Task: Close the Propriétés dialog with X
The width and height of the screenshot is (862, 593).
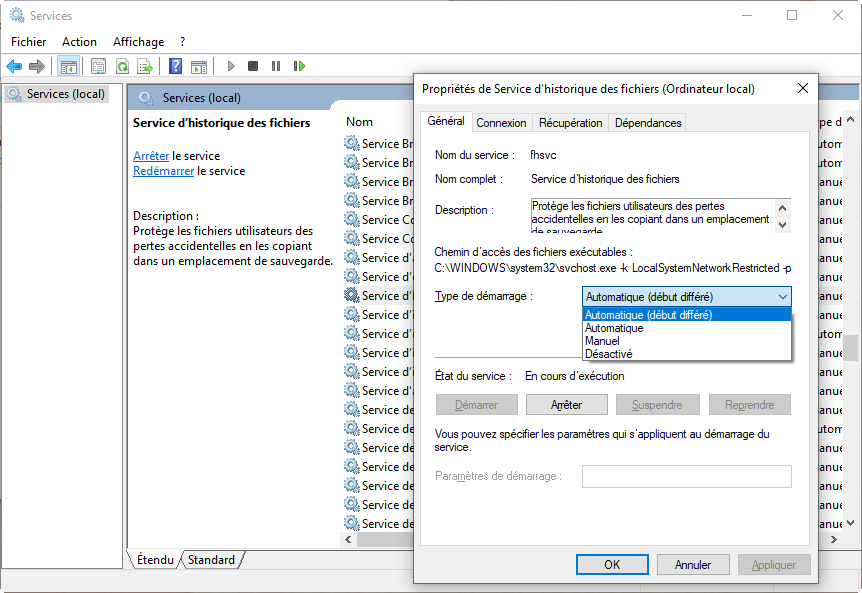Action: (x=803, y=88)
